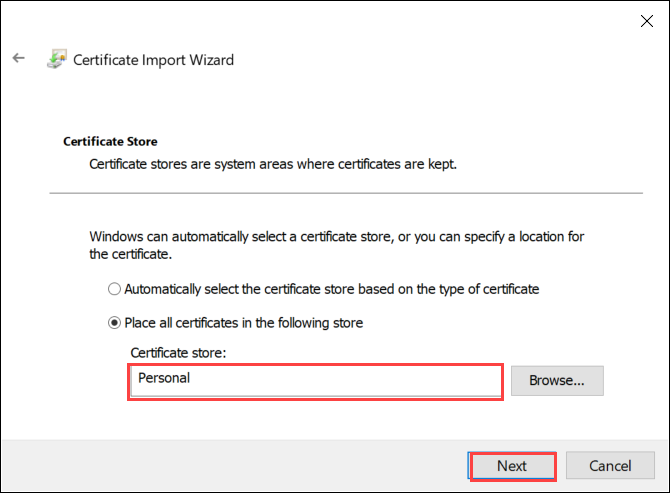Select the automatic certificate store radio button
The image size is (670, 493).
115,289
